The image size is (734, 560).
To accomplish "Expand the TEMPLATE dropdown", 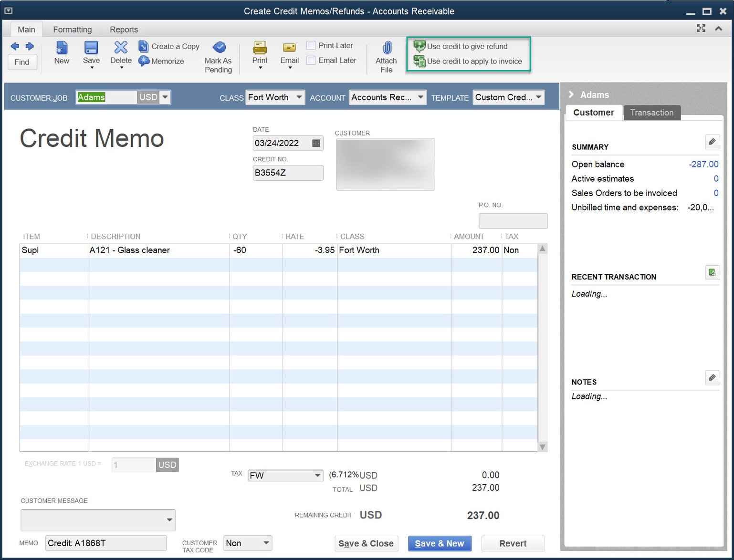I will click(x=538, y=97).
